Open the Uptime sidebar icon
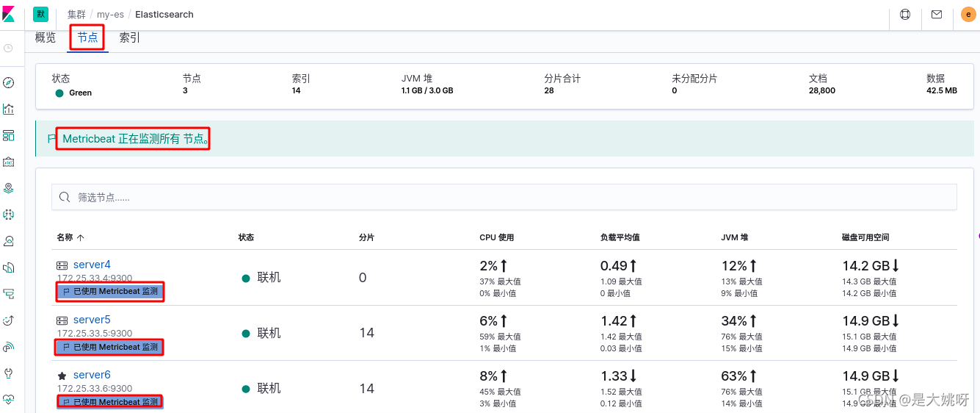 click(x=9, y=320)
